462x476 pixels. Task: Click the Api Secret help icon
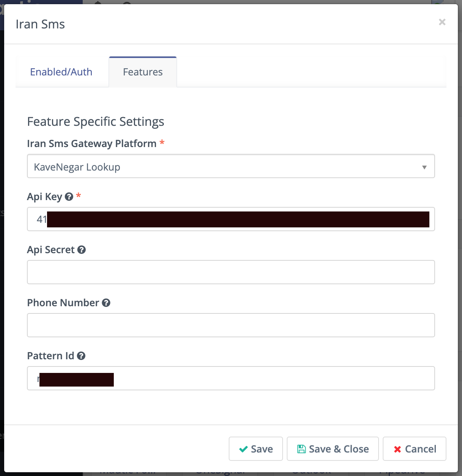(82, 250)
